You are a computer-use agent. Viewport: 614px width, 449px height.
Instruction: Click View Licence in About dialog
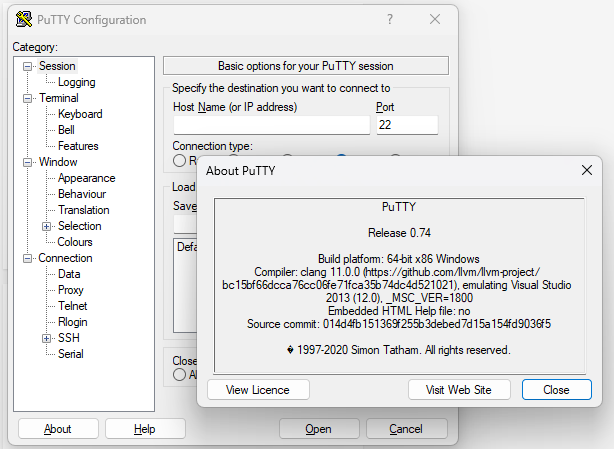258,390
